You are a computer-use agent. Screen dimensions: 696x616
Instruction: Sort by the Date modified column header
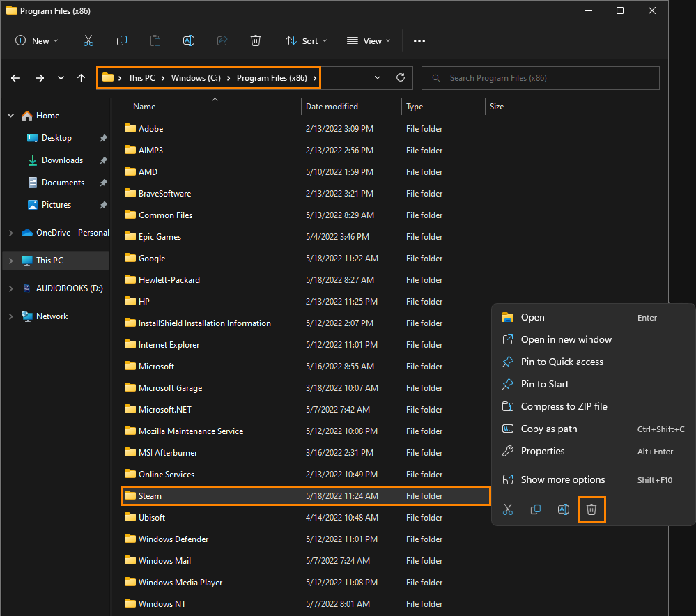(x=332, y=107)
